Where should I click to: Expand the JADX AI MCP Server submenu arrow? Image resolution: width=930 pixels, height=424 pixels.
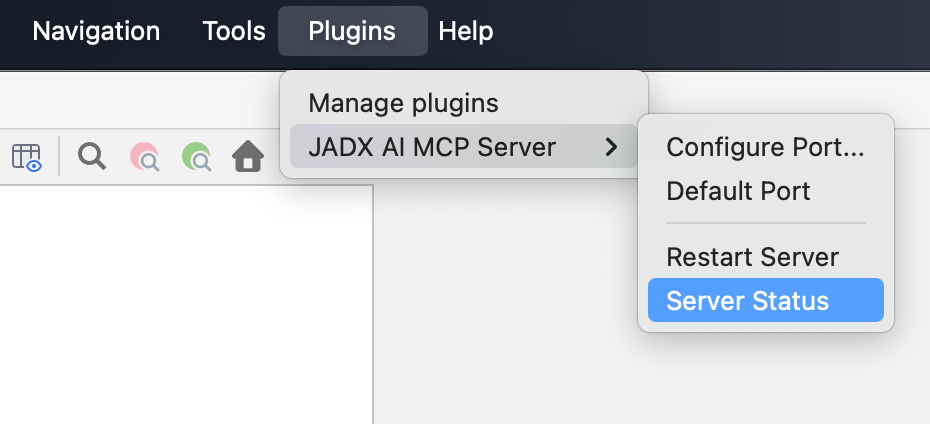[611, 148]
